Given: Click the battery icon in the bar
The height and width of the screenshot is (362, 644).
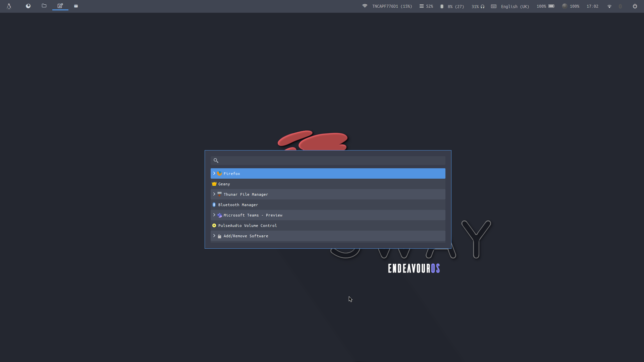Looking at the screenshot, I should coord(551,6).
